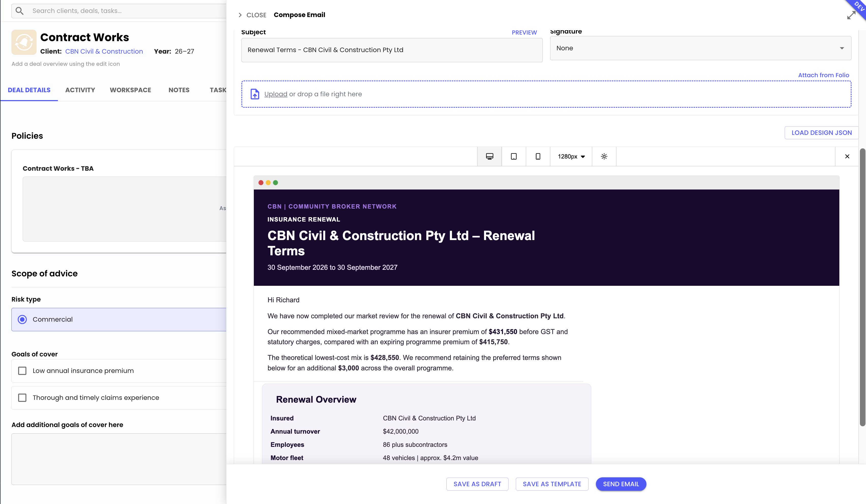
Task: Open the Activity tab
Action: (80, 90)
